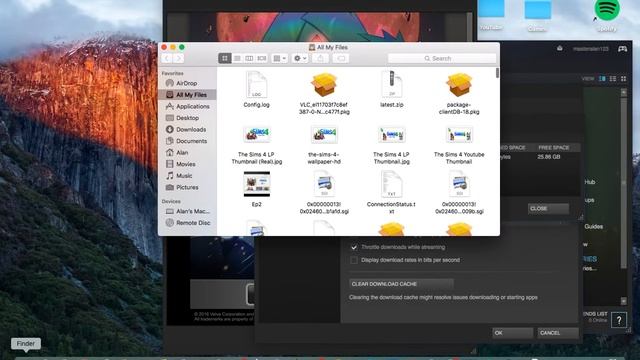This screenshot has height=360, width=640.
Task: Switch Finder to list view
Action: tap(237, 58)
